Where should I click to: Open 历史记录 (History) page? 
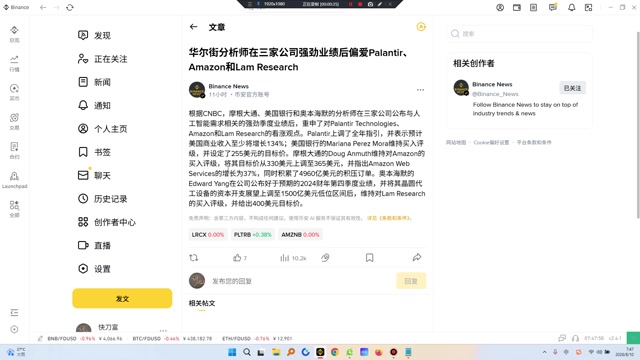tap(102, 198)
